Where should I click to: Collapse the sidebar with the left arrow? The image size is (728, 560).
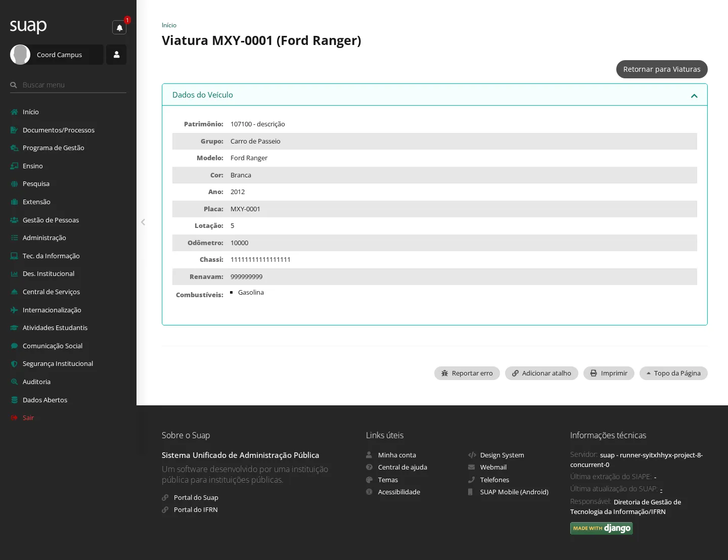(143, 222)
